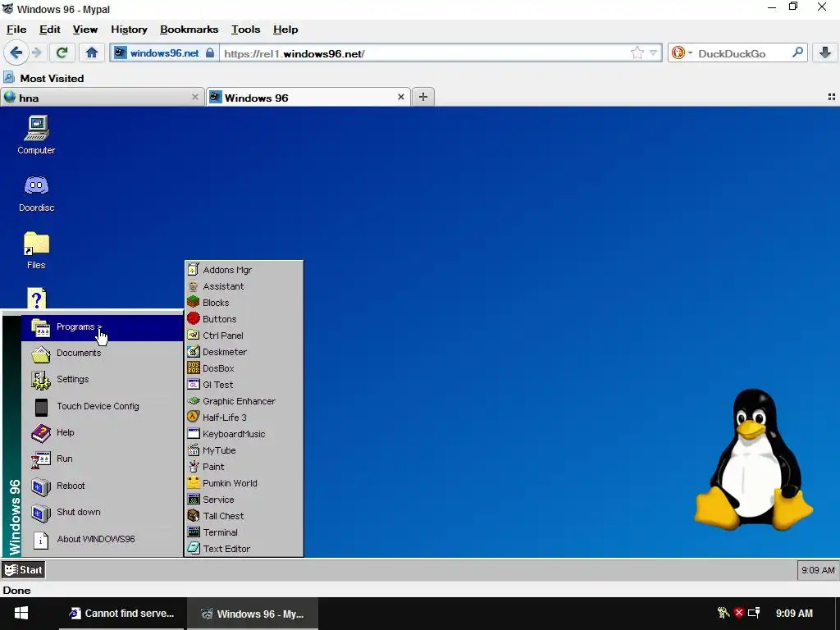Click the list all tabs button
Viewport: 840px width, 630px height.
click(832, 97)
